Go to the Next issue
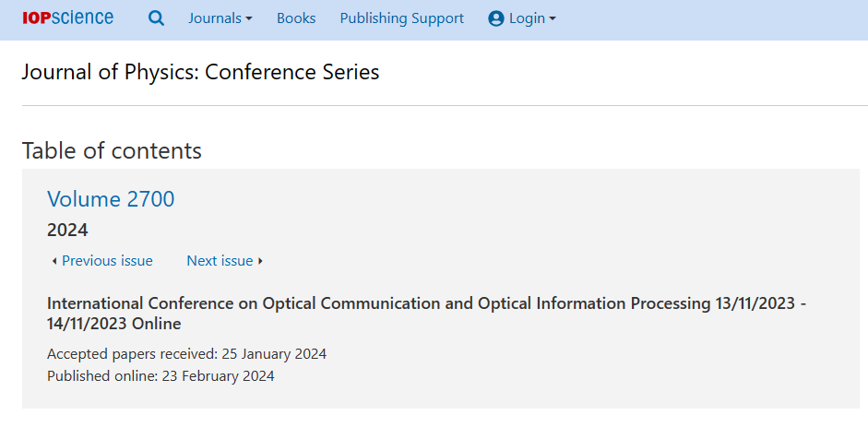Viewport: 868px width, 427px height. pyautogui.click(x=220, y=260)
